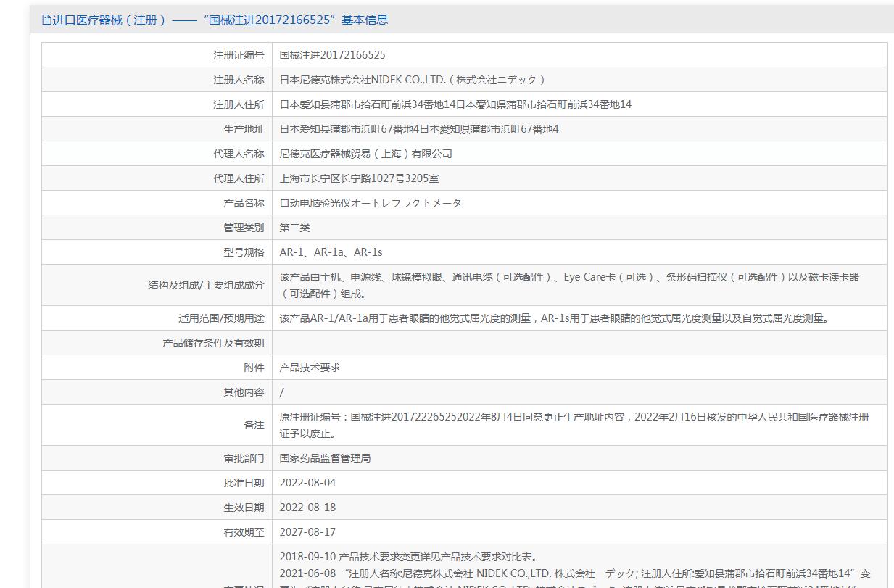Select composition text starting 该产品由主机
This screenshot has height=588, width=894.
tap(570, 285)
